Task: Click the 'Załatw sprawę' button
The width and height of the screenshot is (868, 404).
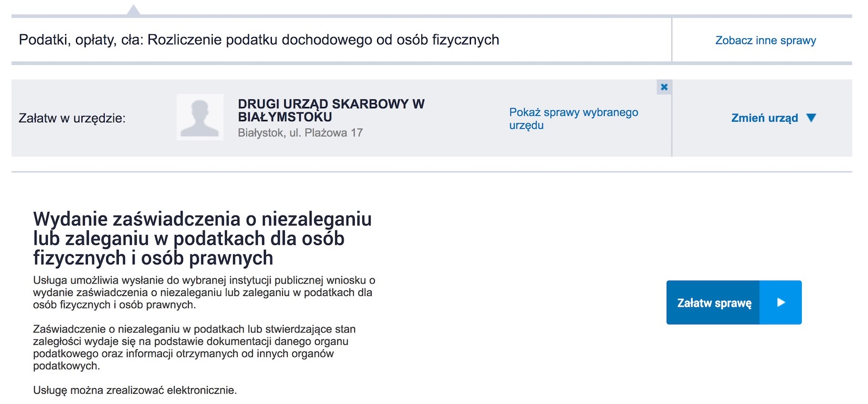Action: coord(733,302)
